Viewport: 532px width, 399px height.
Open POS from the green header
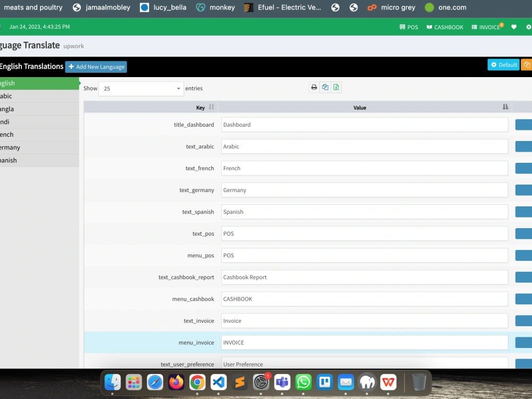click(409, 27)
